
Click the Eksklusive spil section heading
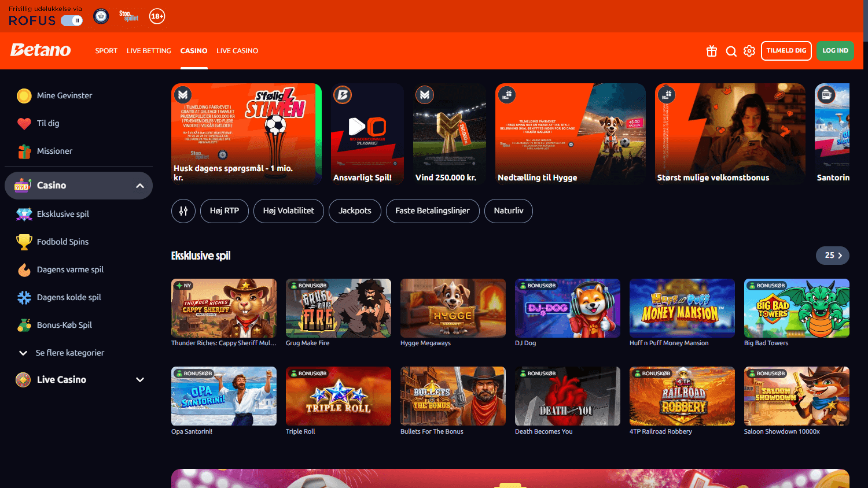point(201,256)
